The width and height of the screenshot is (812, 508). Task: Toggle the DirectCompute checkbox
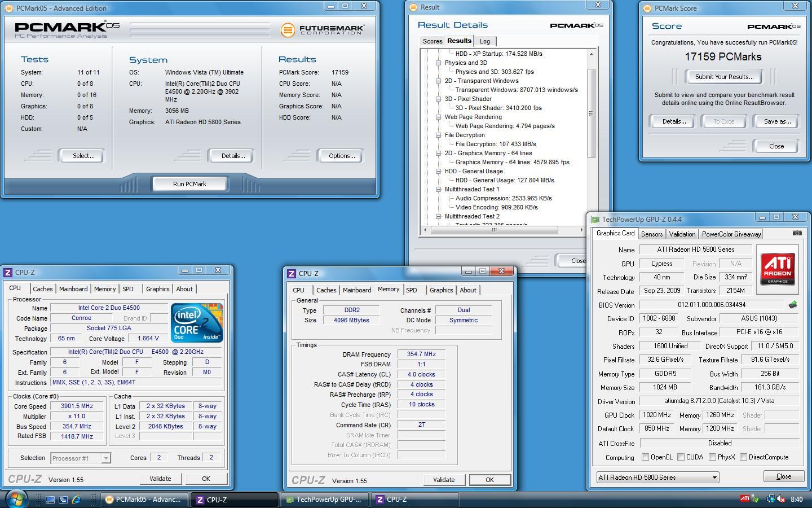[744, 457]
